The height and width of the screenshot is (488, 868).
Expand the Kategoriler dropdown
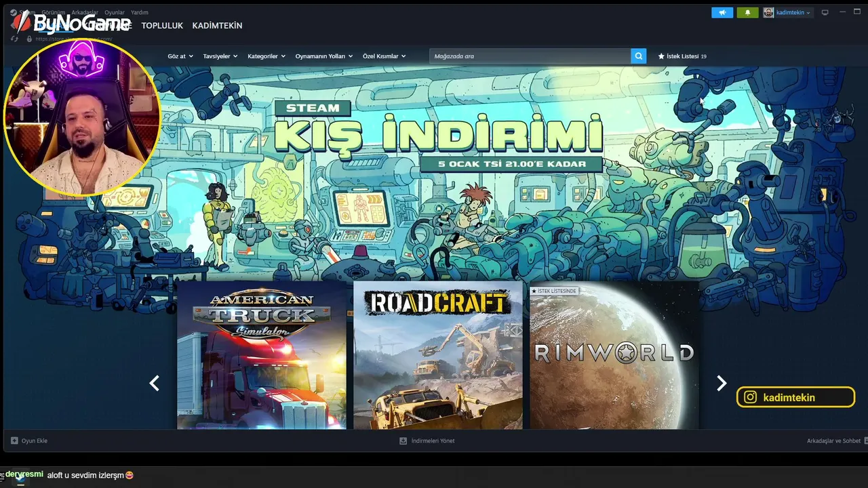267,56
